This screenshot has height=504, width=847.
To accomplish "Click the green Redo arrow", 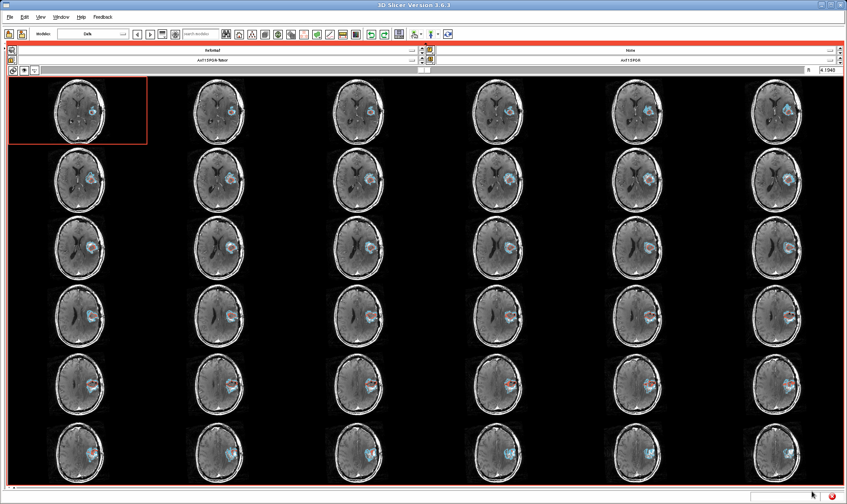I will point(384,34).
